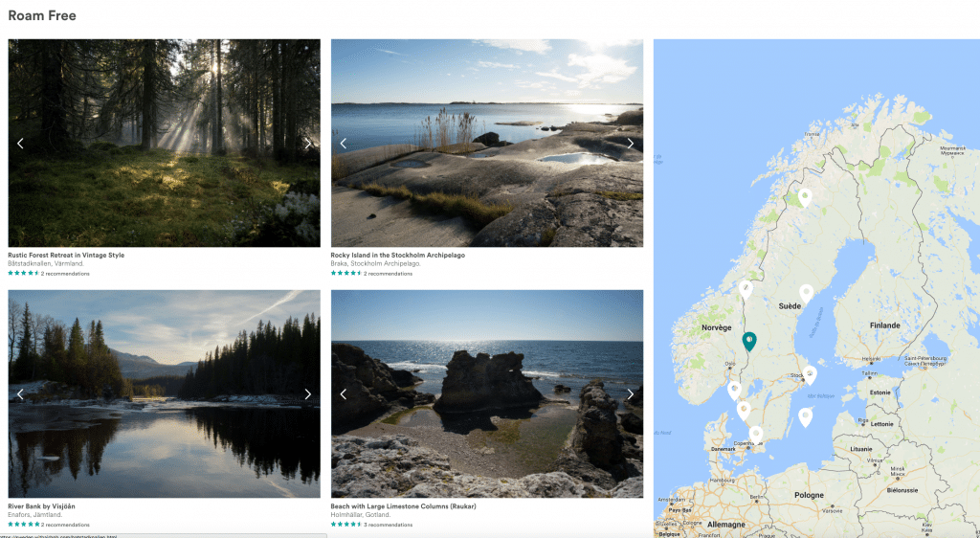Viewport: 980px width, 538px height.
Task: Click the sunlit forest photo thumbnail
Action: pos(164,143)
